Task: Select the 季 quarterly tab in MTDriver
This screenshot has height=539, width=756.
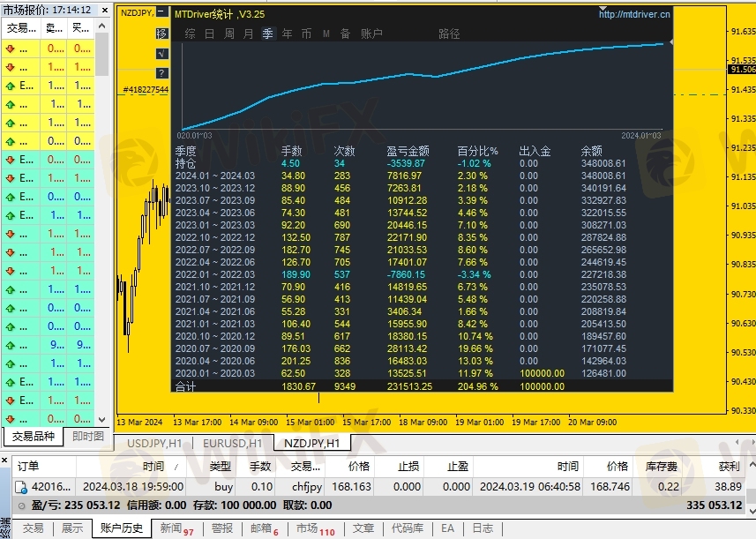Action: point(267,34)
